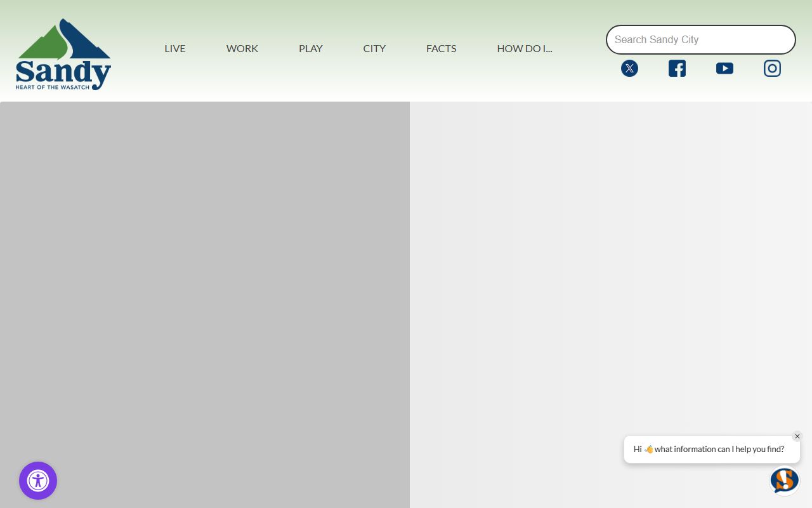Image resolution: width=812 pixels, height=508 pixels.
Task: Select the CITY menu item
Action: [x=374, y=48]
